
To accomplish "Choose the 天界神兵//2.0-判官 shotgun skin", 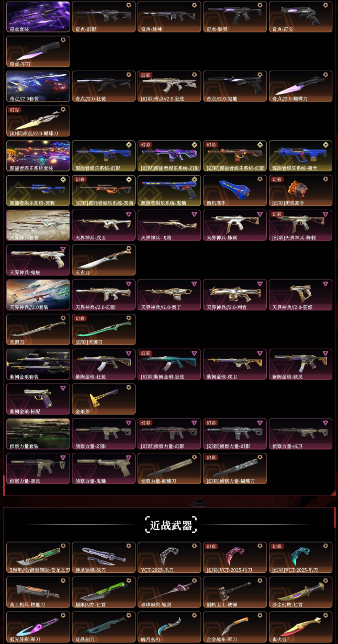I will point(235,295).
